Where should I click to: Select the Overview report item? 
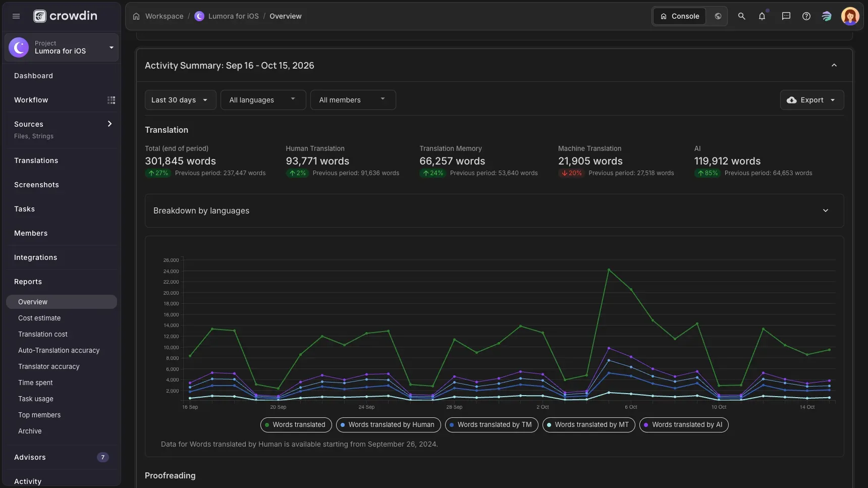[x=62, y=302]
